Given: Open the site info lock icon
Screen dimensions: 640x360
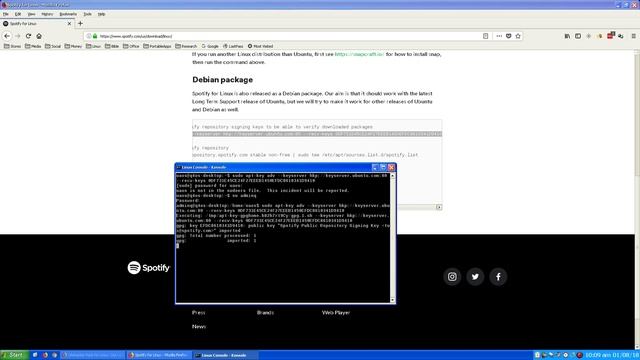Looking at the screenshot, I should tap(95, 36).
